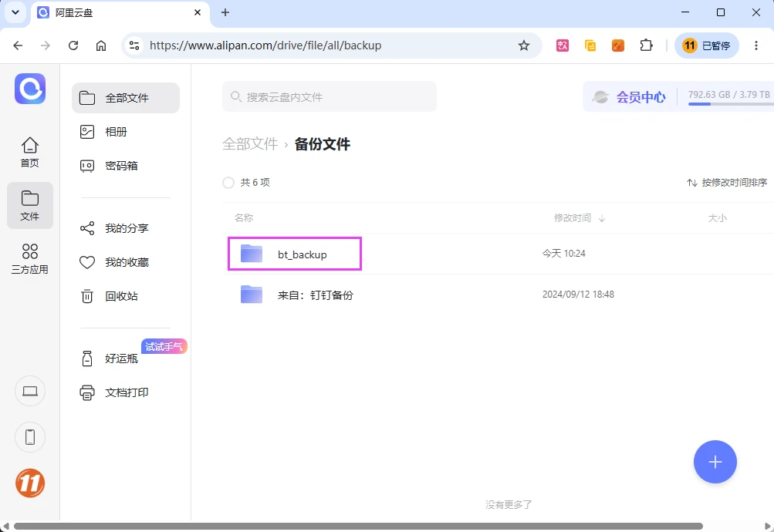Click site info icon in address bar
Image resolution: width=774 pixels, height=532 pixels.
(x=134, y=45)
